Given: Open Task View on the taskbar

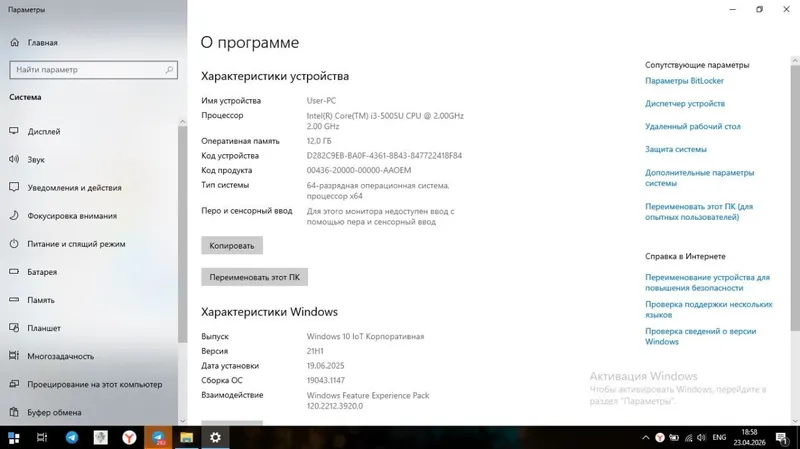Looking at the screenshot, I should point(42,438).
